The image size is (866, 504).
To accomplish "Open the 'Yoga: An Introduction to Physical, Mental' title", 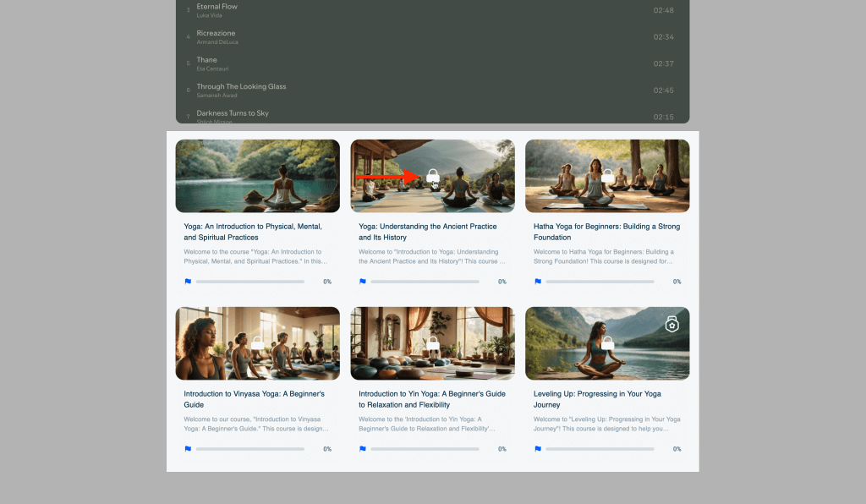I will click(x=254, y=232).
